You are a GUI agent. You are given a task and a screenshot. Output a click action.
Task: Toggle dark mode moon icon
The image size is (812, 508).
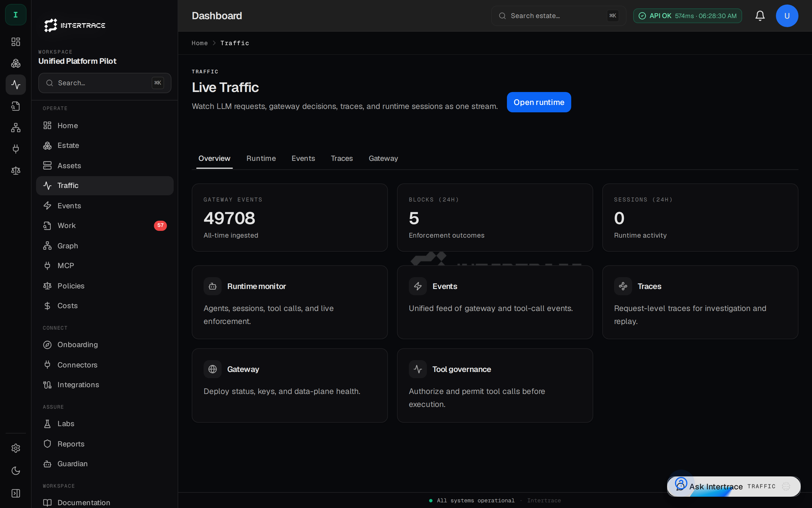[x=16, y=471]
